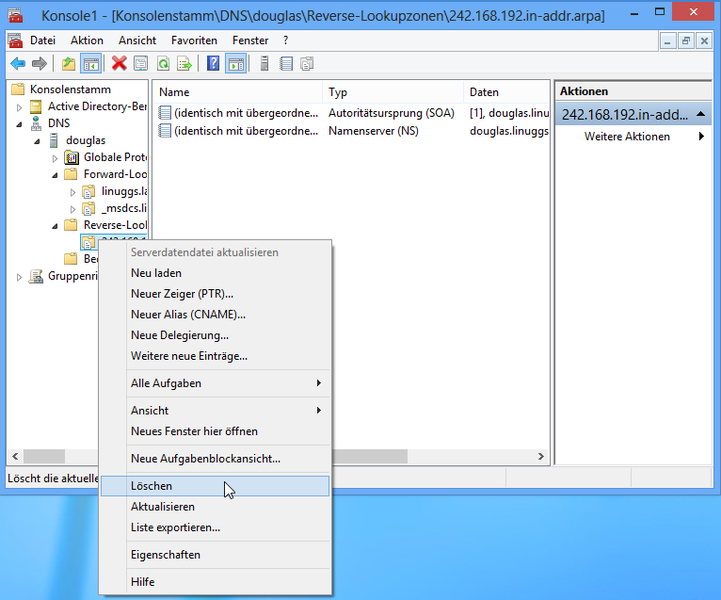Open help via blue question mark icon
721x600 pixels.
tap(213, 64)
